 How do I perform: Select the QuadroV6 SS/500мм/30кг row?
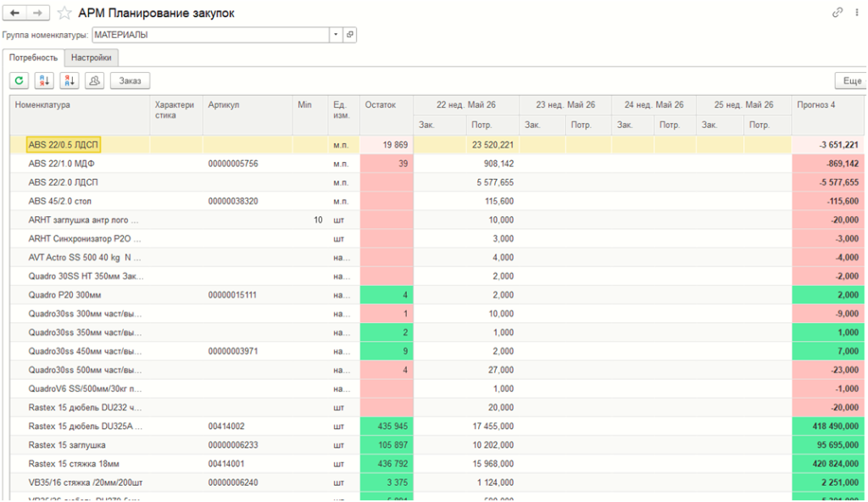tap(437, 389)
